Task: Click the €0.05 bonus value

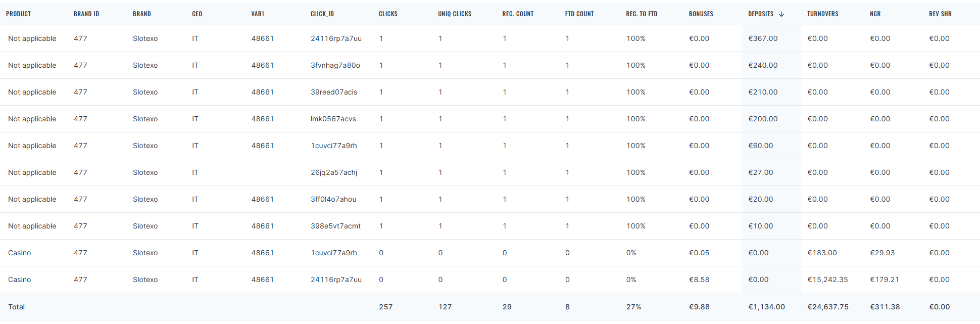Action: tap(699, 253)
